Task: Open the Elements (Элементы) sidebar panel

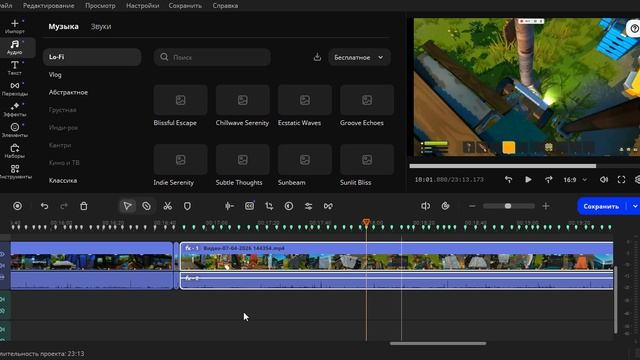Action: click(15, 130)
